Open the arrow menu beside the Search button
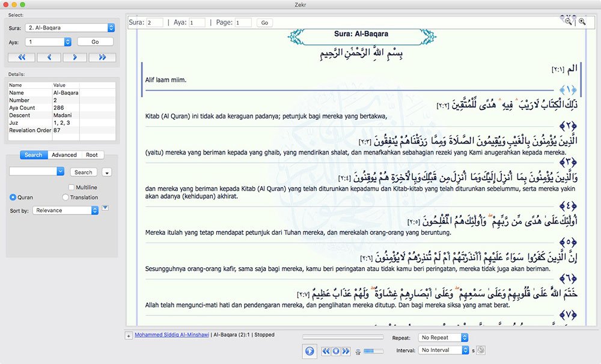Image resolution: width=601 pixels, height=364 pixels. pyautogui.click(x=107, y=172)
